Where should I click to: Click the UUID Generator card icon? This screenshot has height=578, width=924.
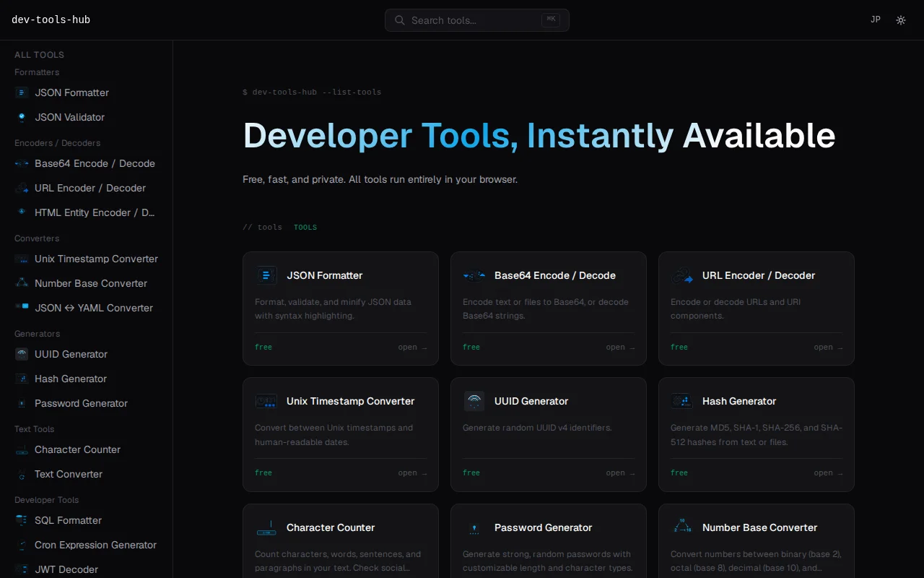coord(474,401)
